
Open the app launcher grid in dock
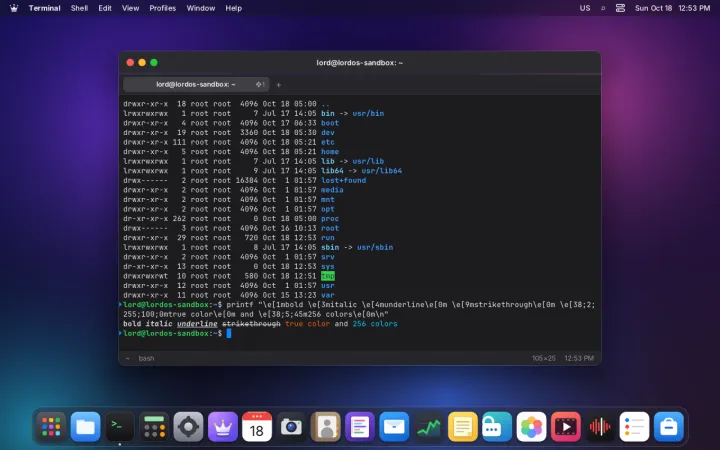point(51,427)
